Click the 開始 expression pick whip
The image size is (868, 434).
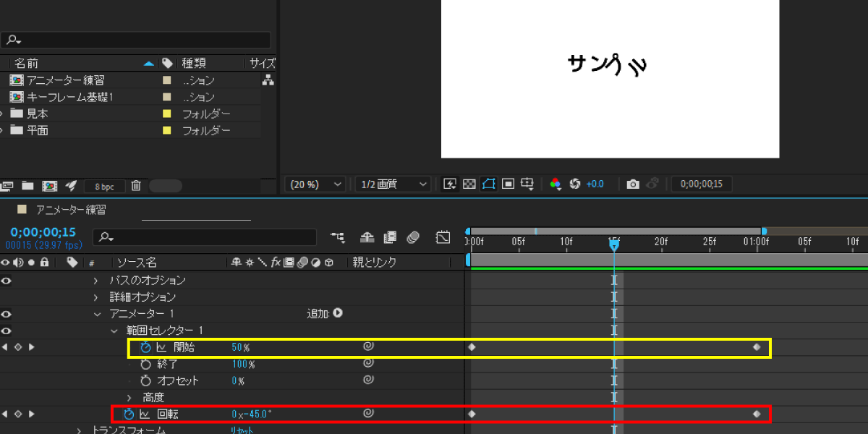pos(368,347)
